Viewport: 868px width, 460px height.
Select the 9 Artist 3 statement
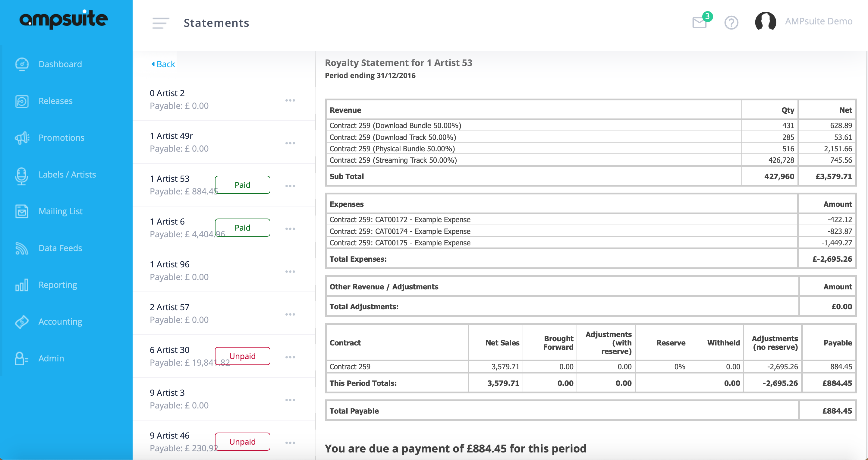[224, 399]
